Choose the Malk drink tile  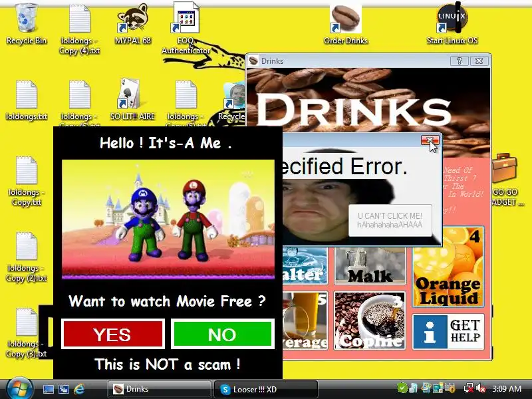coord(370,265)
